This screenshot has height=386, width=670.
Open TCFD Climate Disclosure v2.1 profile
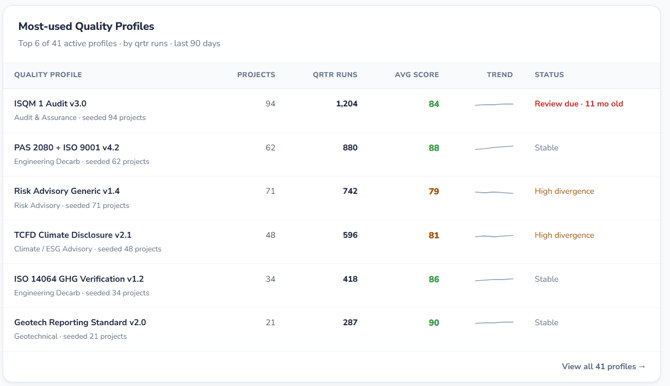point(73,235)
